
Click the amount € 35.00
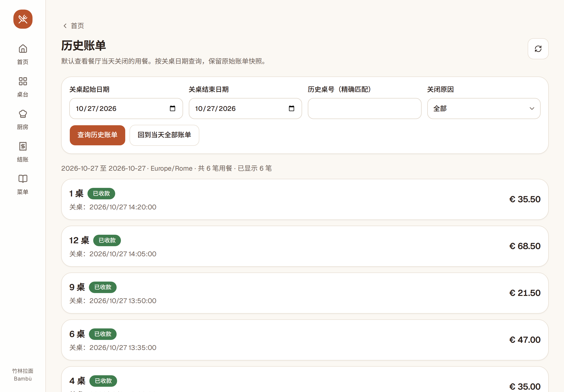pyautogui.click(x=525, y=387)
